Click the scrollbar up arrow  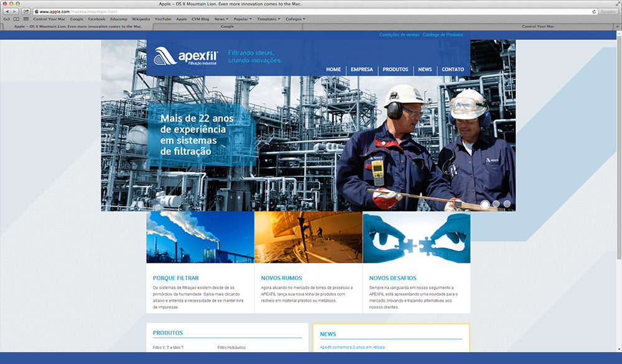(x=619, y=34)
